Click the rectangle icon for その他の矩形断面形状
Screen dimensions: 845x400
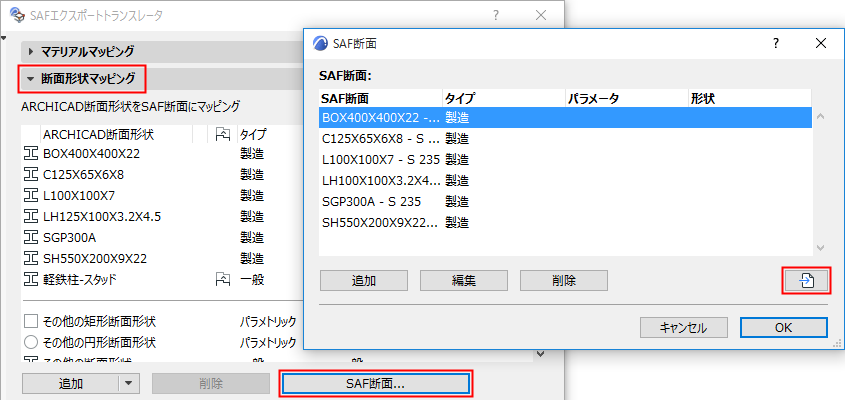coord(31,322)
